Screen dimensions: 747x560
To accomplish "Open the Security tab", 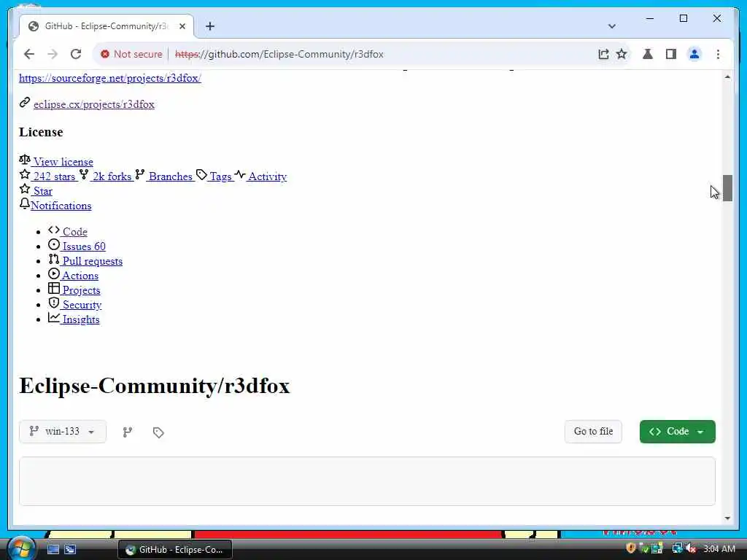I will (82, 306).
